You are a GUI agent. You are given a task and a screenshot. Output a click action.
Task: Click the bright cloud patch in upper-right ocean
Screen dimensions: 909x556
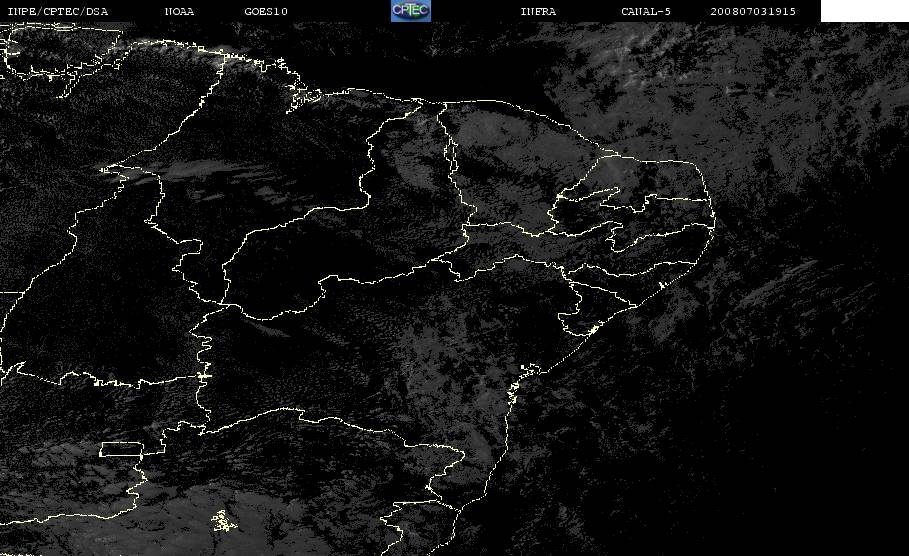(649, 58)
